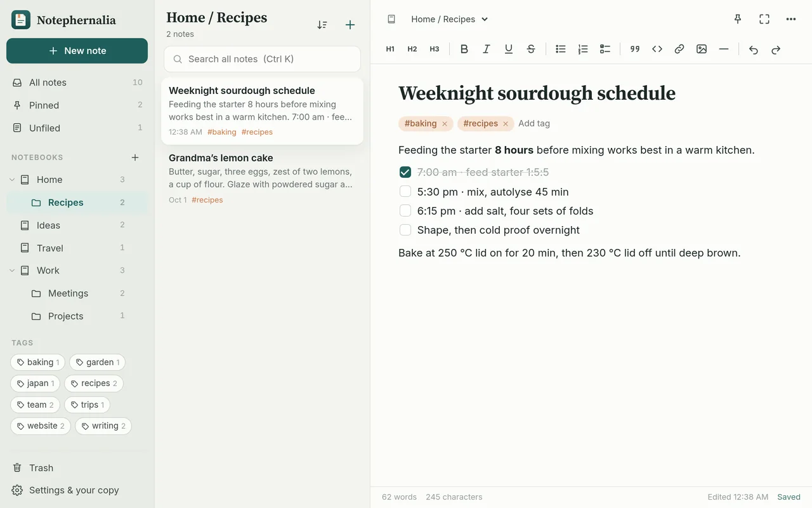The width and height of the screenshot is (812, 508).
Task: Focus the Search all notes field
Action: 262,59
